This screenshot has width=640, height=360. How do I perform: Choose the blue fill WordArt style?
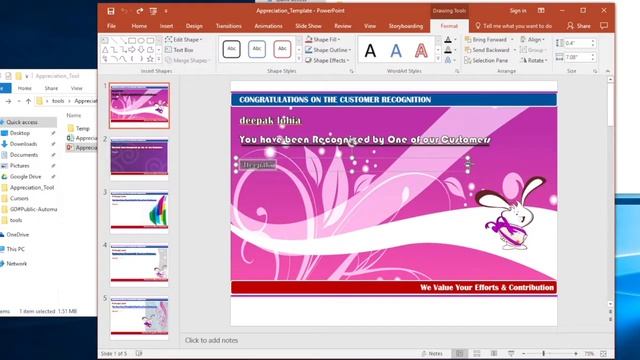396,51
